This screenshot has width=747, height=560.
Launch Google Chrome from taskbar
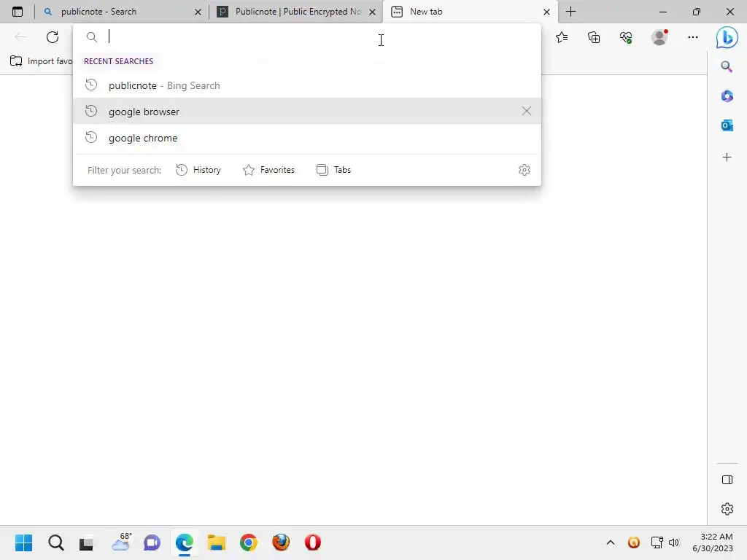[x=249, y=542]
